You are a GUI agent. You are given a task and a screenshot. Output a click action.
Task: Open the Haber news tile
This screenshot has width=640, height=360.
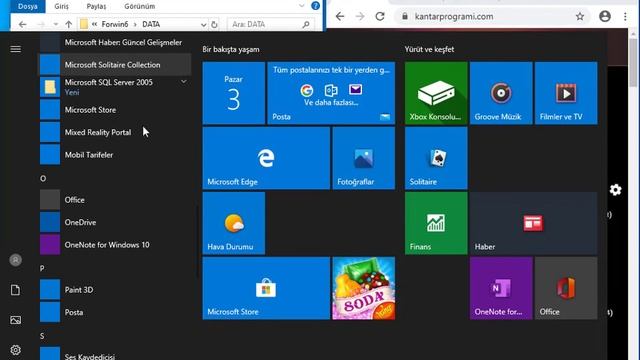pos(533,223)
